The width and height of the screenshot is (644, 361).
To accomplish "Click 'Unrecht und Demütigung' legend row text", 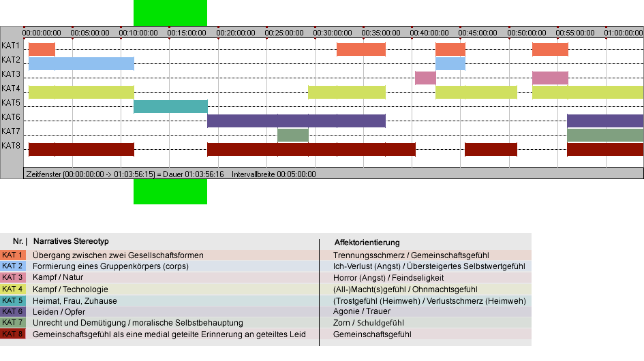I will coord(138,324).
